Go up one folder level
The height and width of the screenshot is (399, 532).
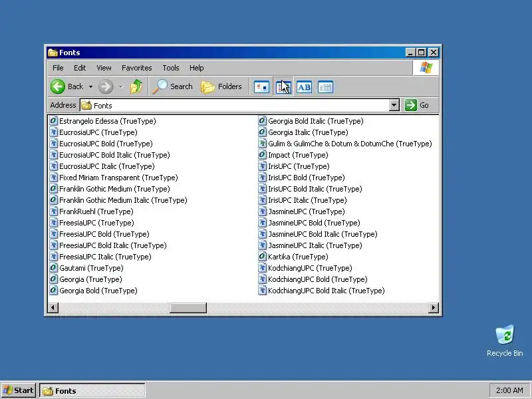coord(136,86)
